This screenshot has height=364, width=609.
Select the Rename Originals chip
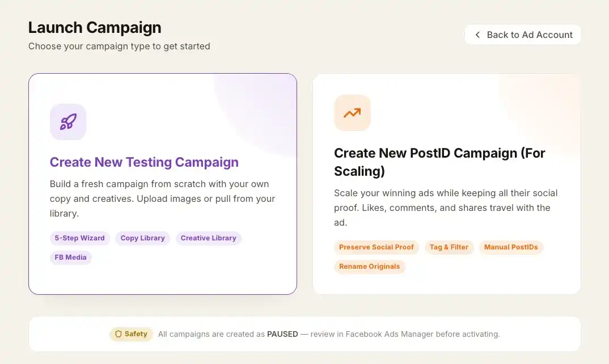(369, 266)
